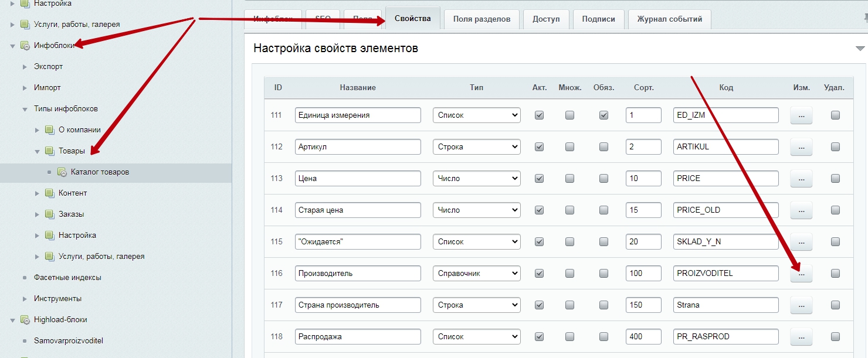Open the Журнал событий tab

[669, 19]
